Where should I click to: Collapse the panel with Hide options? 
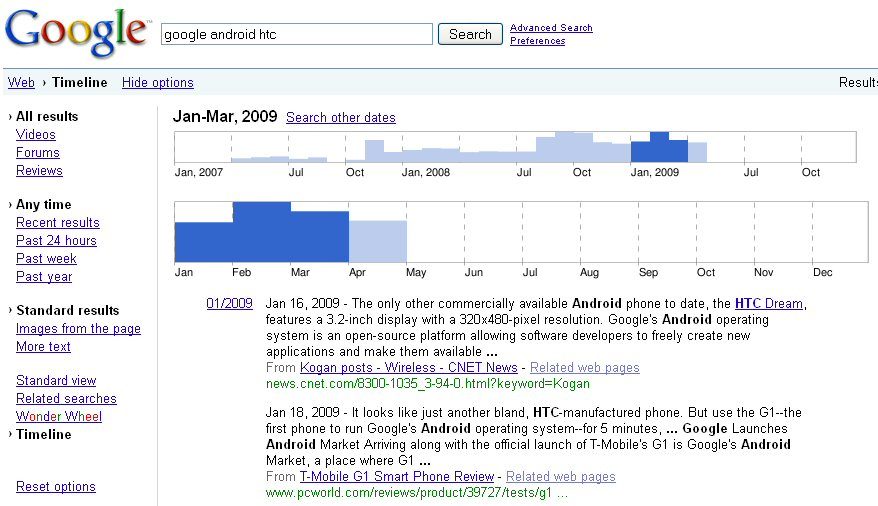(x=158, y=83)
